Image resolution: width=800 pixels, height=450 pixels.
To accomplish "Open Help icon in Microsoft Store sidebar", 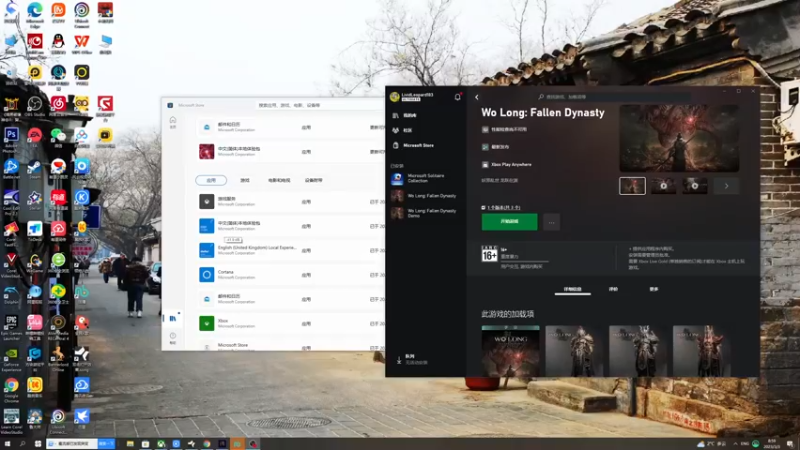I will [172, 338].
